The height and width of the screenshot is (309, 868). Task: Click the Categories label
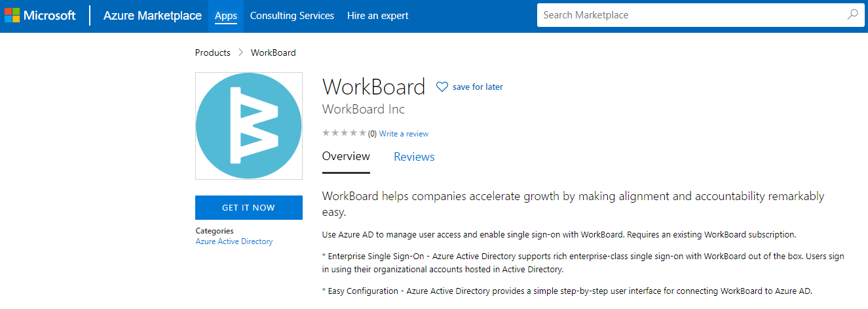click(214, 231)
